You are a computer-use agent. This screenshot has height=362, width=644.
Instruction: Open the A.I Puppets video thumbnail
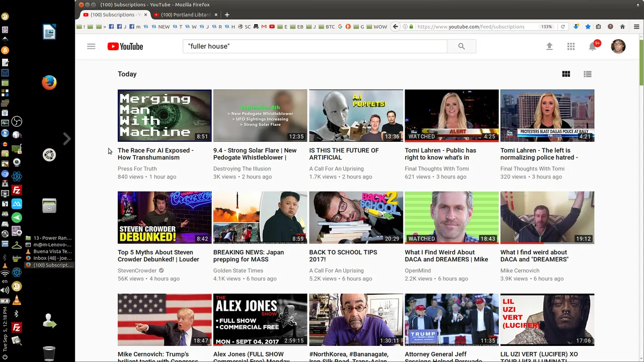click(356, 116)
